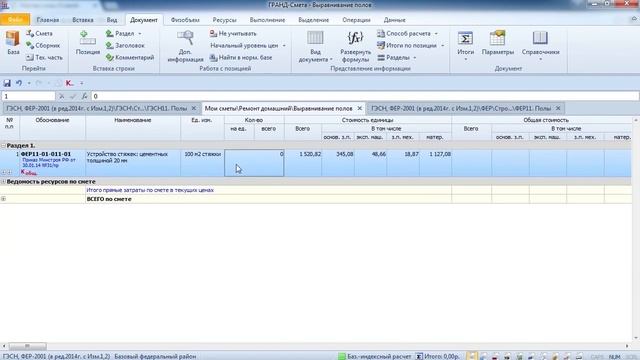Switch to the Вставка ribbon tab
Viewport: 640px width, 360px height.
point(83,20)
